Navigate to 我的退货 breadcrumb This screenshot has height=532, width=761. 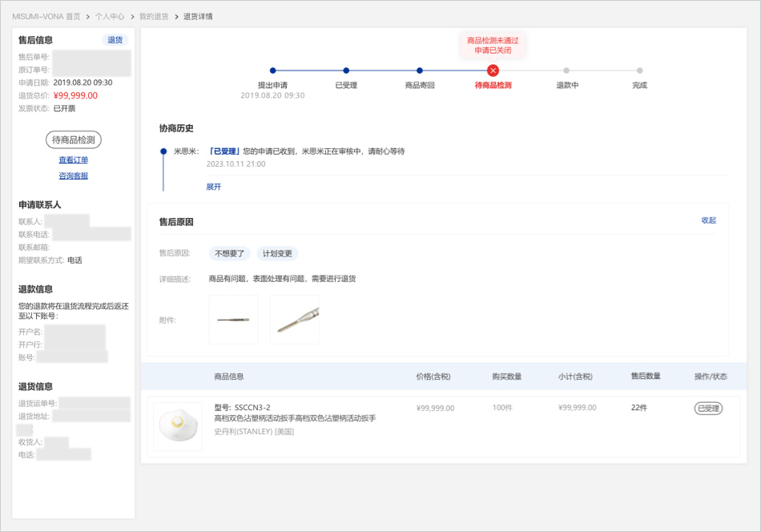click(154, 16)
